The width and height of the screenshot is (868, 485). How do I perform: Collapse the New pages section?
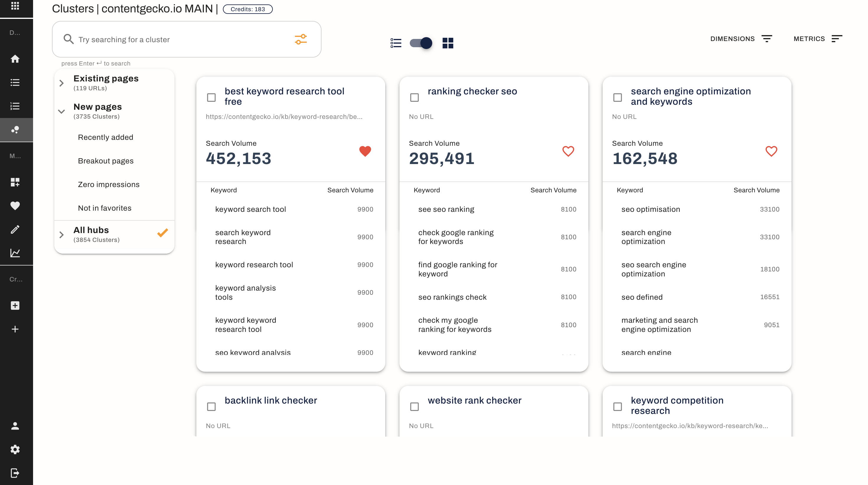pyautogui.click(x=61, y=112)
